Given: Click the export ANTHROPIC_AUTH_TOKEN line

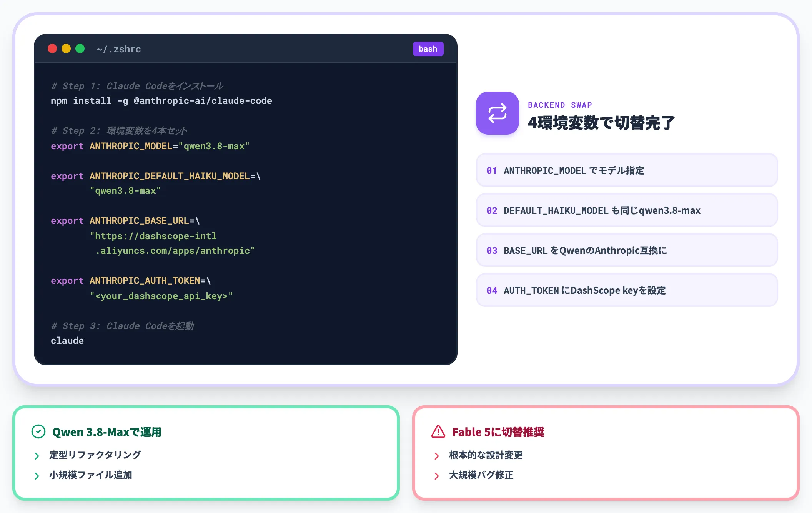Looking at the screenshot, I should click(131, 281).
